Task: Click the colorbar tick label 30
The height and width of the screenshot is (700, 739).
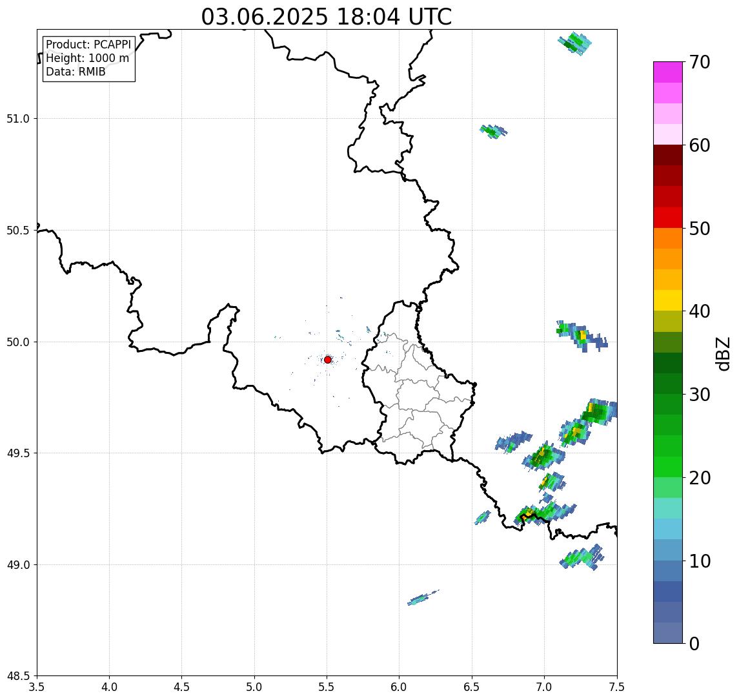Action: tap(700, 395)
